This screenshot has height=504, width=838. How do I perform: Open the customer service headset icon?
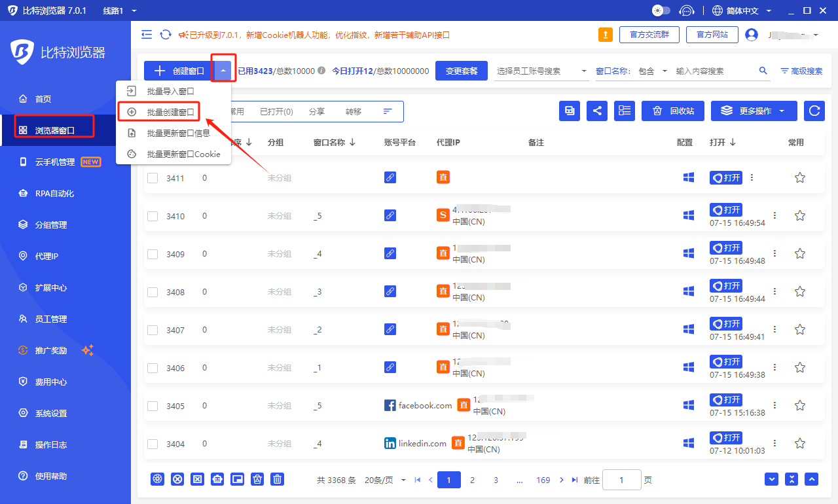click(687, 10)
